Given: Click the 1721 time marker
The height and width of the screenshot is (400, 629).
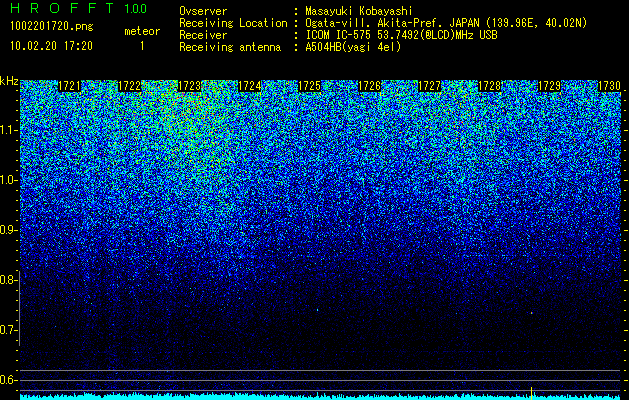Looking at the screenshot, I should tap(69, 86).
